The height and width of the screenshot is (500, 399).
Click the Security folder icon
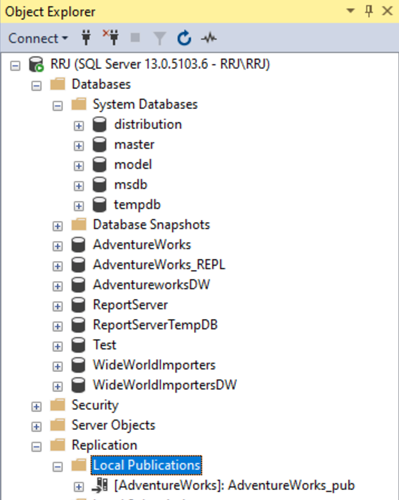tap(58, 405)
